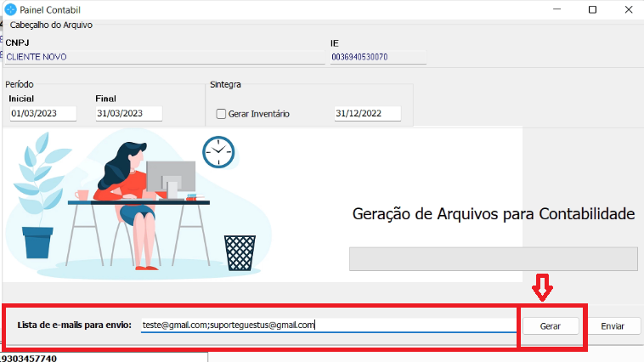Maximize the Painel Contabil window
Viewport: 644px width, 362px height.
(x=592, y=9)
